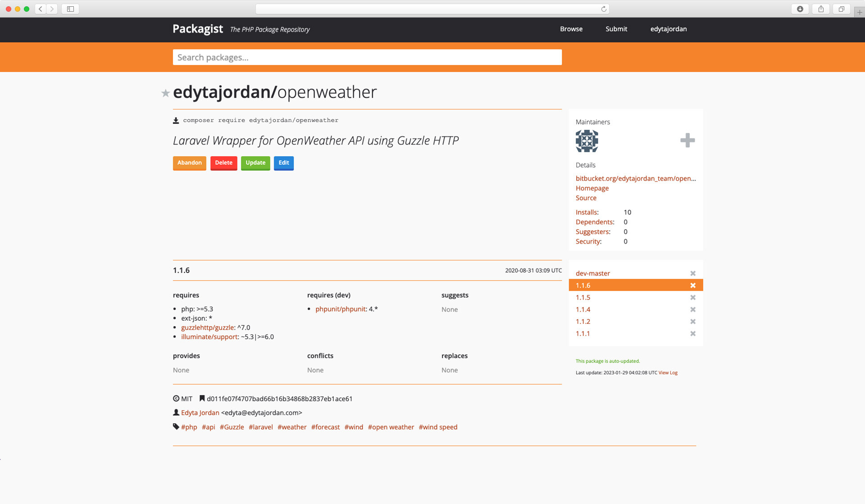Switch to version 1.1.2 in the list
Image resolution: width=865 pixels, height=504 pixels.
(583, 321)
